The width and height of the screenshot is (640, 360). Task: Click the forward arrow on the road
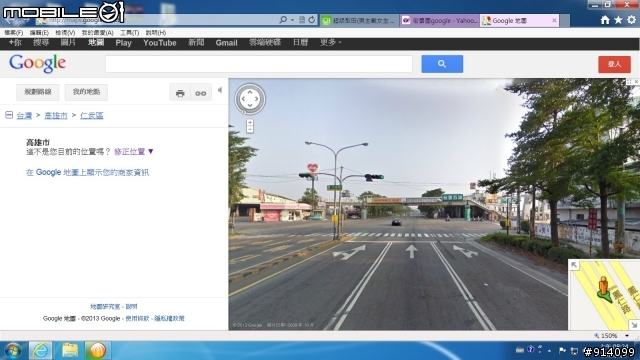click(x=411, y=251)
